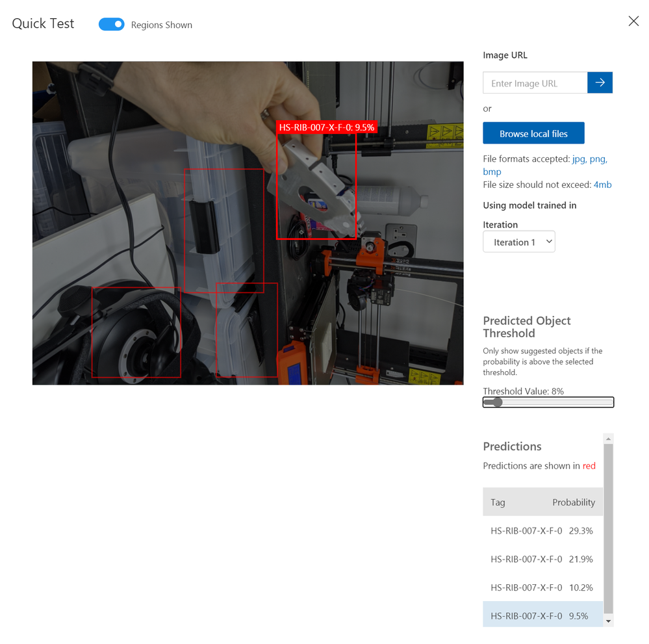Submit the image URL with arrow button
This screenshot has height=644, width=649.
600,83
